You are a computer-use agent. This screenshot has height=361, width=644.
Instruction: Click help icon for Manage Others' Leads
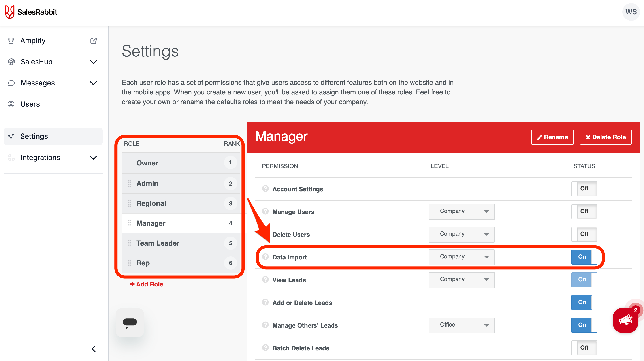(265, 325)
